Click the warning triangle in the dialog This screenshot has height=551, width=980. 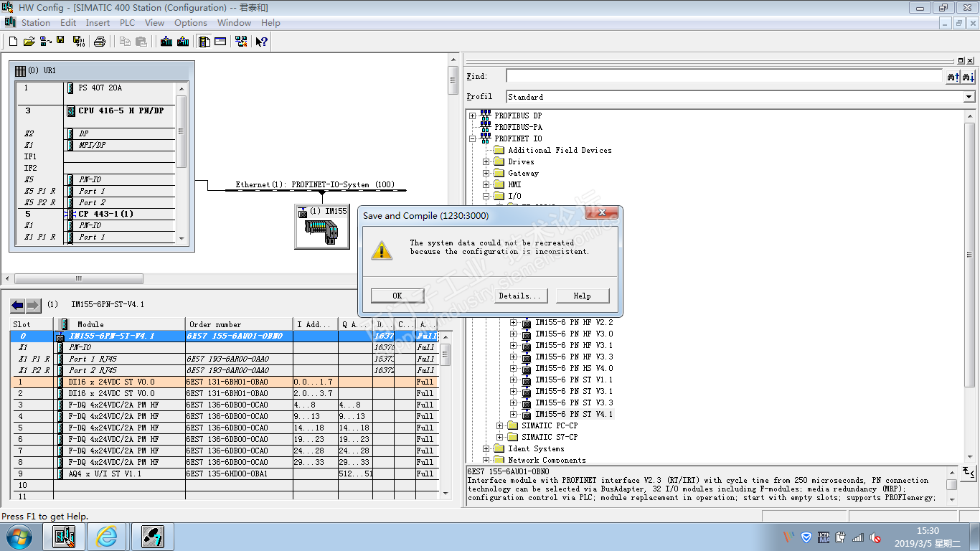(x=382, y=249)
